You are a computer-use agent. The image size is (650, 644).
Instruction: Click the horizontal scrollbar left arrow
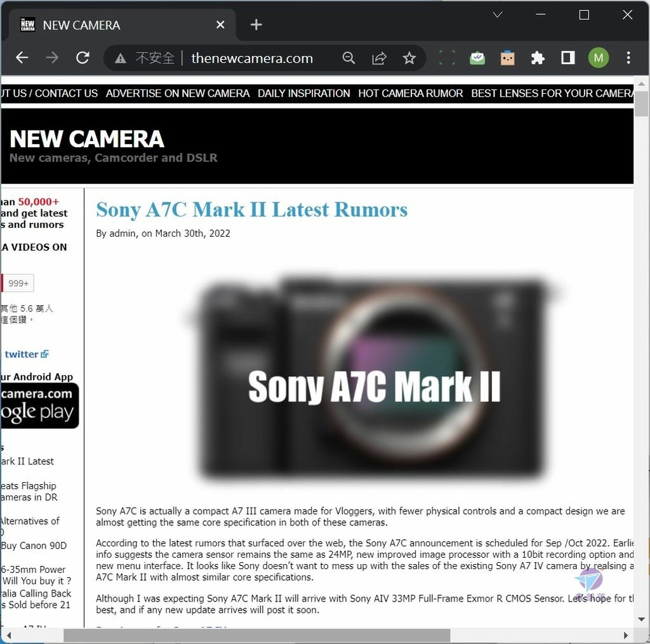[x=9, y=635]
